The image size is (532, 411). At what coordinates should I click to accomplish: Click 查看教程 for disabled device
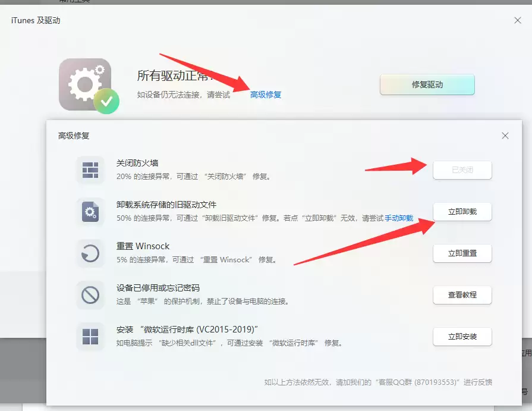(x=462, y=295)
